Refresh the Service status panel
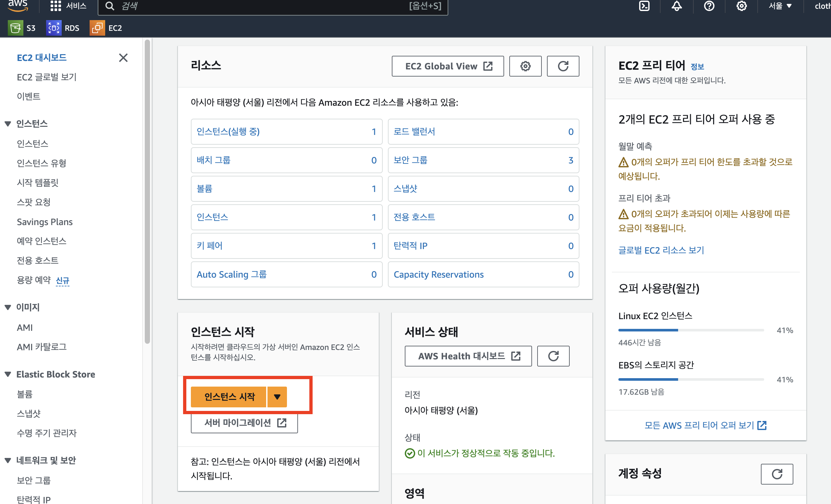This screenshot has width=831, height=504. (553, 356)
